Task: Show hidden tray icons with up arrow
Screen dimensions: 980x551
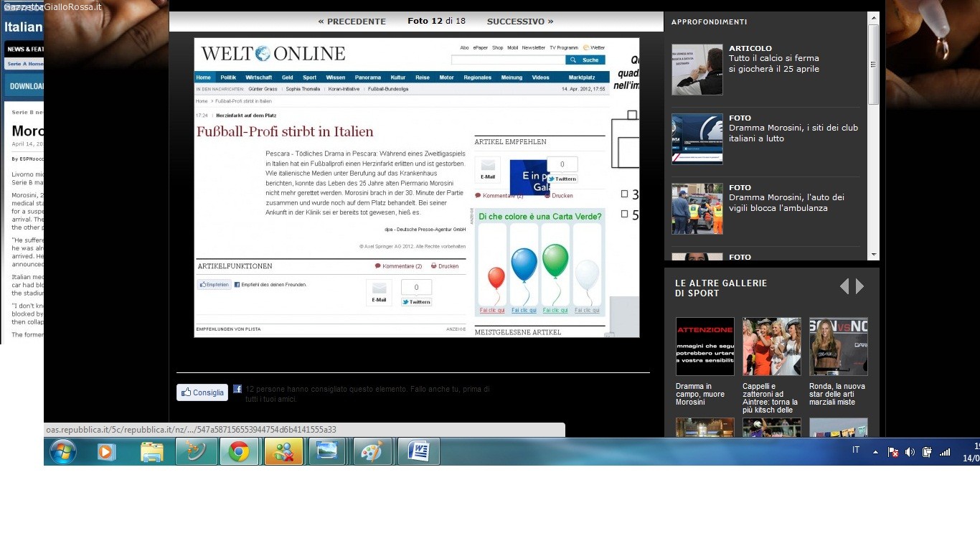Action: tap(875, 452)
